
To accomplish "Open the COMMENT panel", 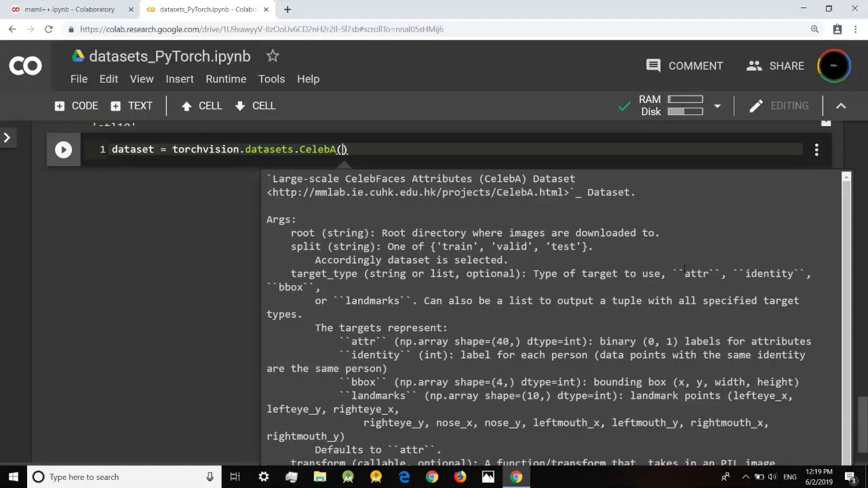I will coord(684,66).
